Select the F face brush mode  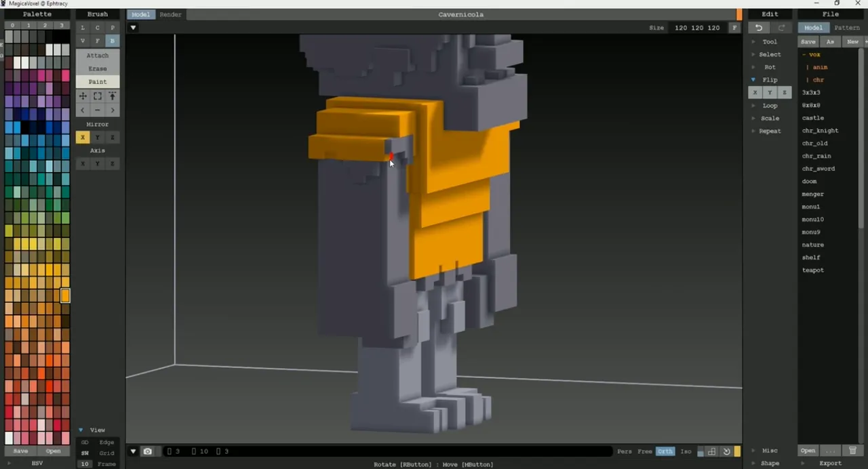98,41
